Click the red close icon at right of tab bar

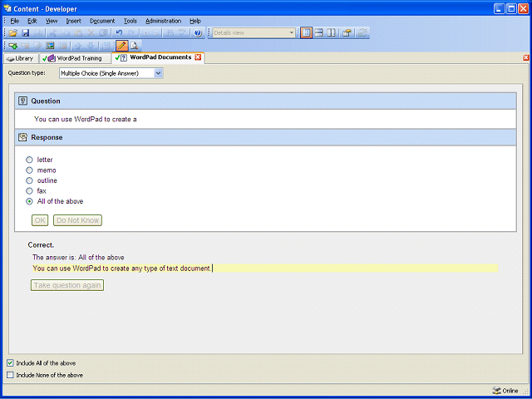(x=526, y=57)
